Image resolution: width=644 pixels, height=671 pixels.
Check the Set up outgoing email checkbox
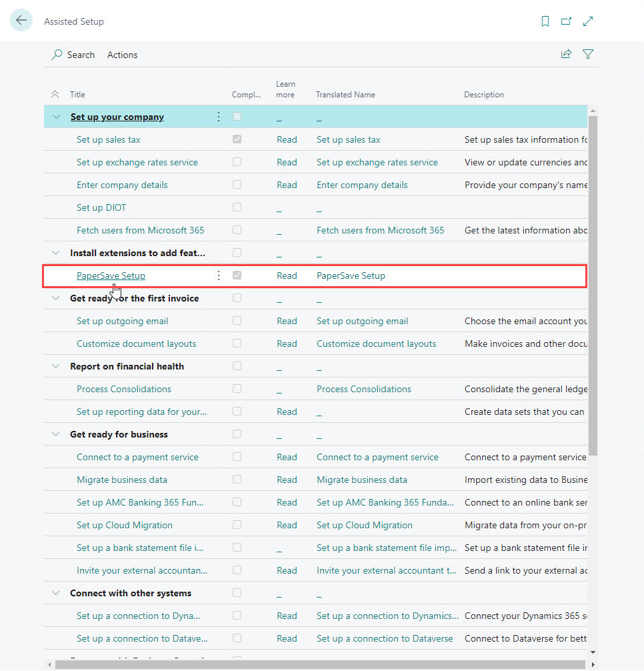237,321
